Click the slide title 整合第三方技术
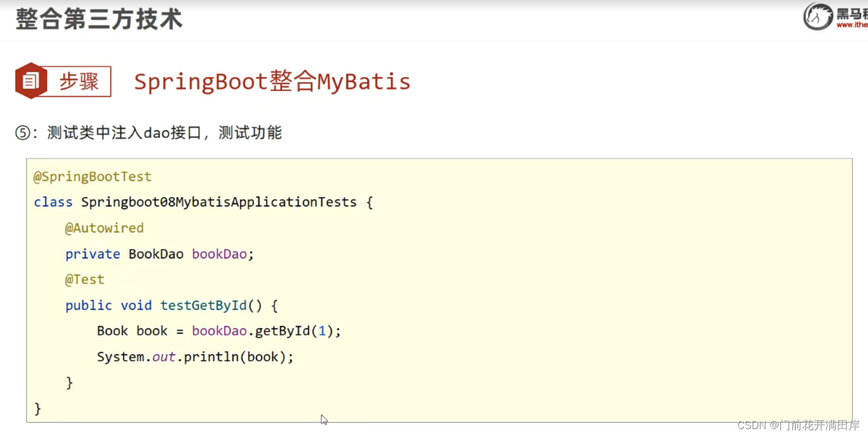Screen dimensions: 868x436 point(99,19)
